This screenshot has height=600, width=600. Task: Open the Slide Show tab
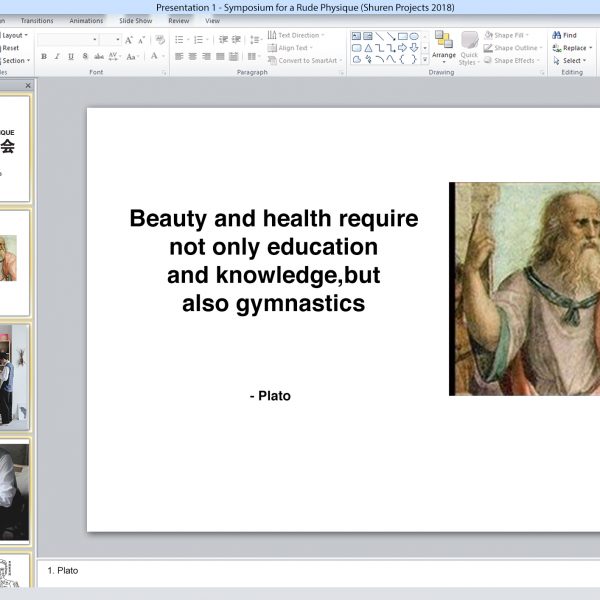point(136,20)
